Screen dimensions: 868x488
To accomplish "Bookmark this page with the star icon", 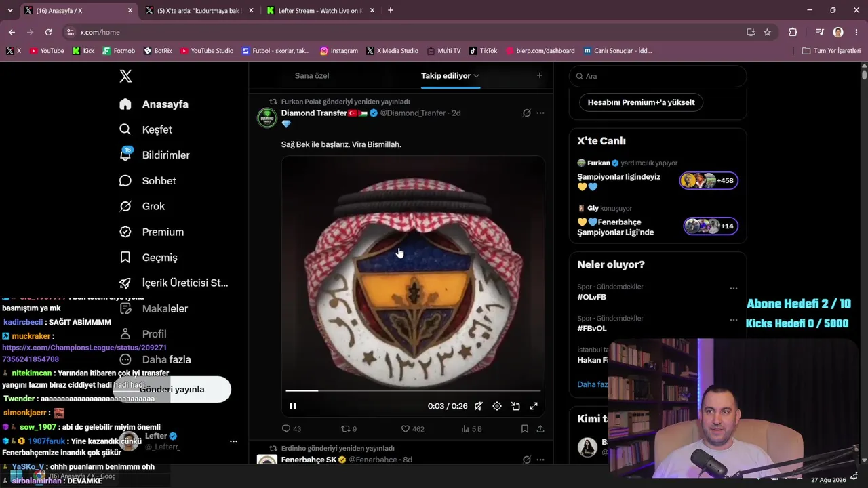I will tap(767, 32).
